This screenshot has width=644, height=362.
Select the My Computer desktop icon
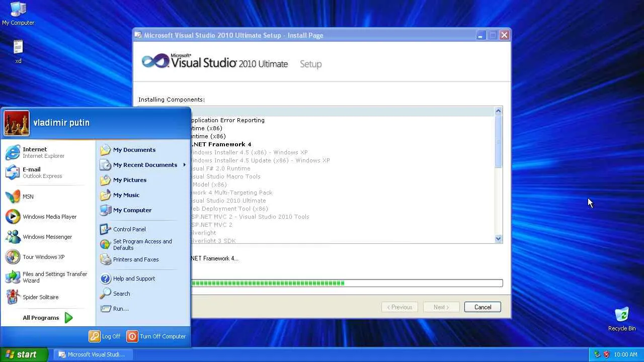pyautogui.click(x=18, y=14)
